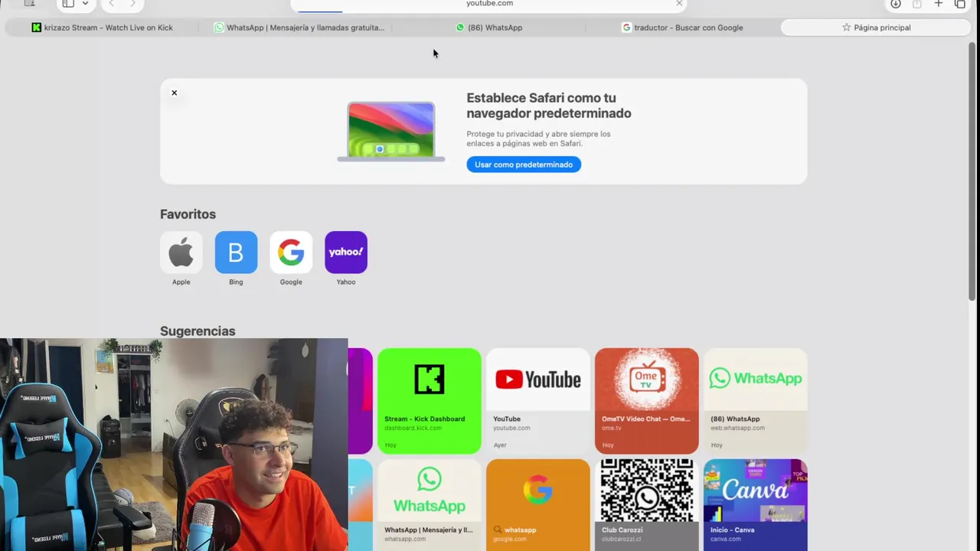
Task: Open the YouTube suggestion tile
Action: tap(538, 401)
